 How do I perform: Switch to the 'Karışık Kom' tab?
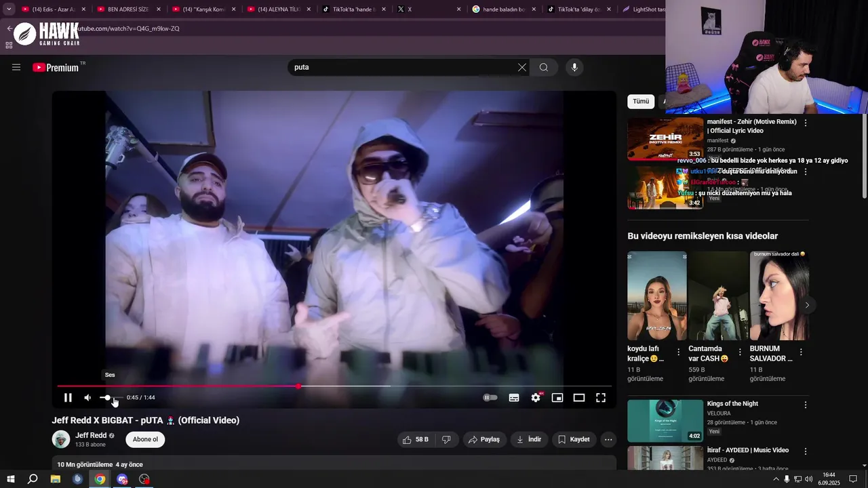click(x=203, y=9)
